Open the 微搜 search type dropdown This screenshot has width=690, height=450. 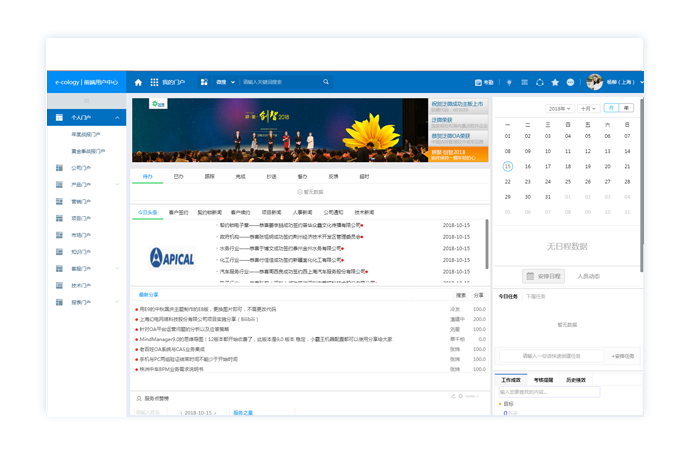(225, 82)
